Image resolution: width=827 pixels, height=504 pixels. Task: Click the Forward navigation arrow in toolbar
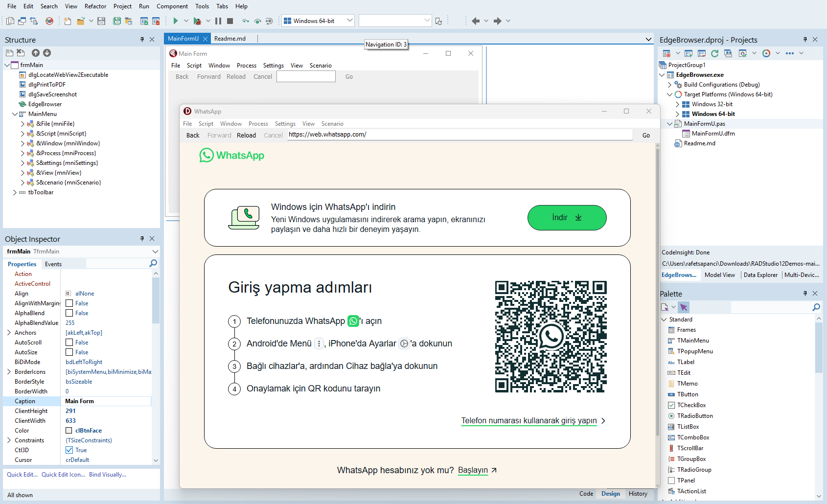tap(498, 21)
